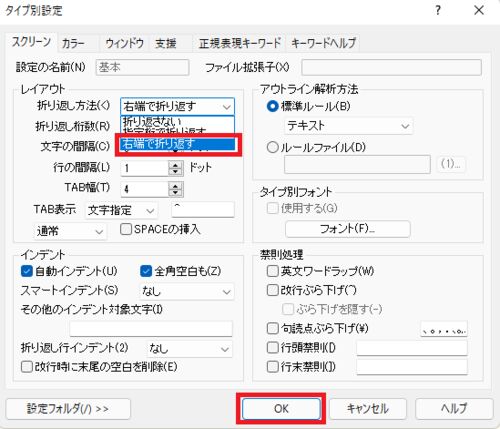
Task: Click the TAB display character field
Action: point(203,210)
